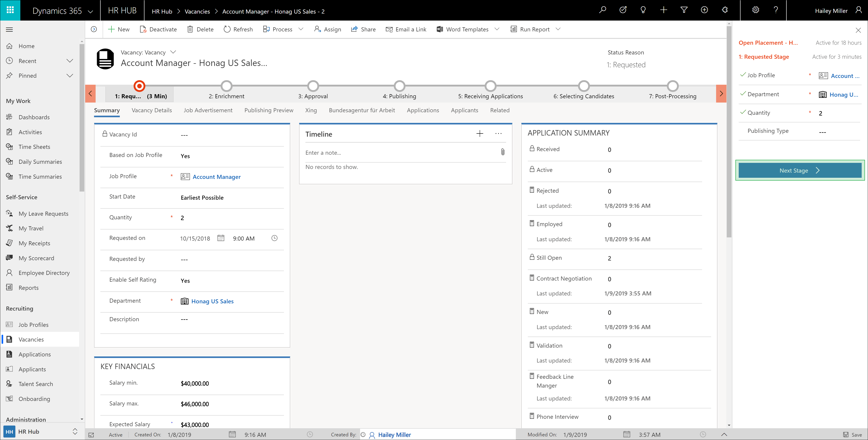This screenshot has height=440, width=868.
Task: Open the app launcher waffle icon
Action: 10,10
